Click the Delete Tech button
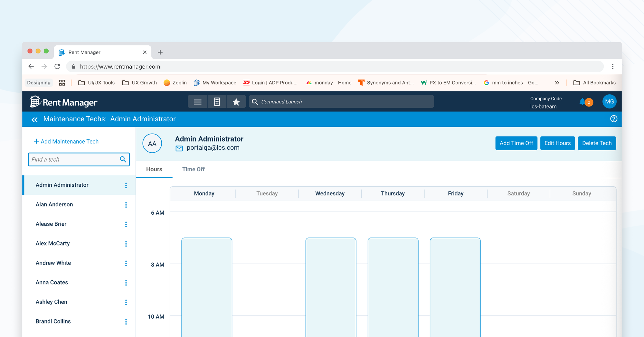The height and width of the screenshot is (337, 644). [x=597, y=143]
